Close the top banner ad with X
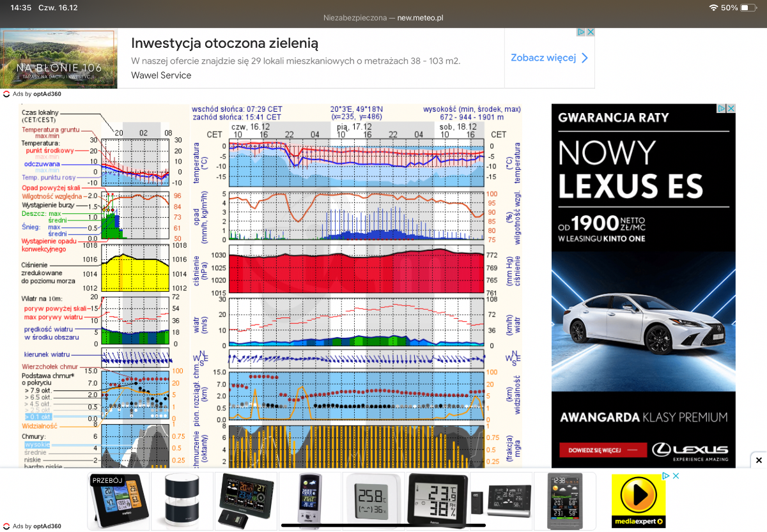 pos(591,32)
